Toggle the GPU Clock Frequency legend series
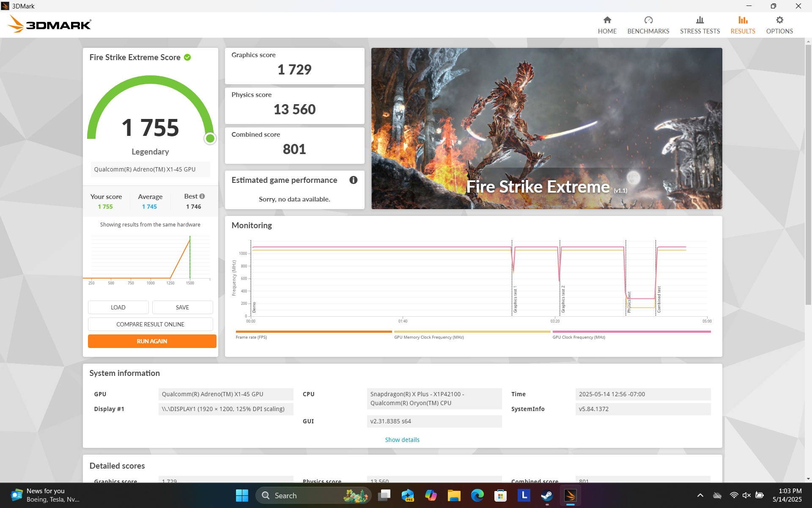 pyautogui.click(x=579, y=337)
